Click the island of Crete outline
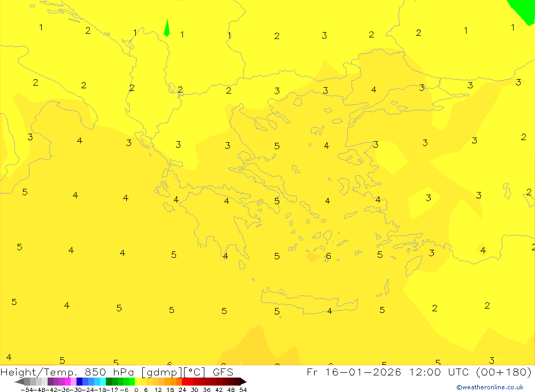Image resolution: width=535 pixels, height=392 pixels. pos(309,301)
